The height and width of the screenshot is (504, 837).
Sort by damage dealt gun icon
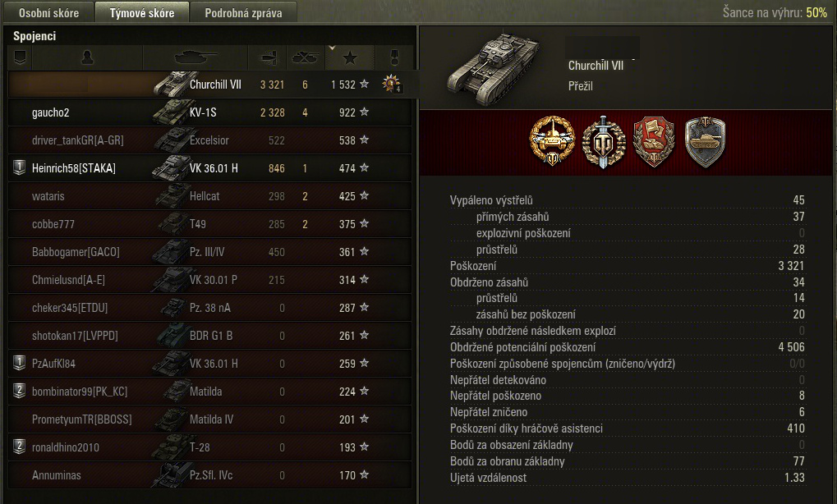coord(268,57)
